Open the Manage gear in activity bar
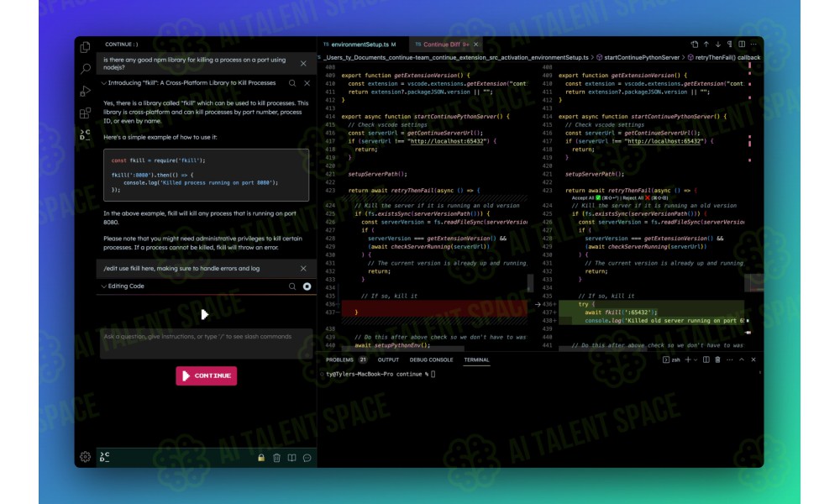 click(x=85, y=456)
